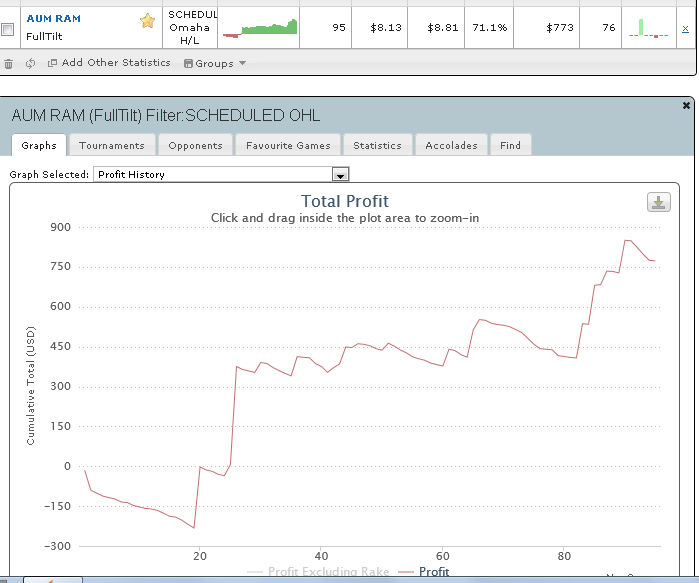Click the 71.1% cell

(x=489, y=28)
